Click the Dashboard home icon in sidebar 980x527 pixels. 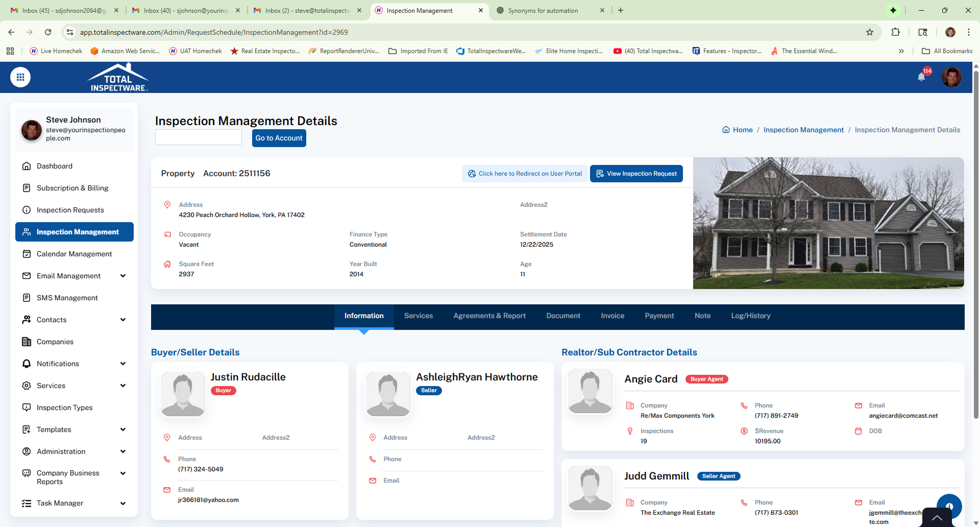pos(27,166)
